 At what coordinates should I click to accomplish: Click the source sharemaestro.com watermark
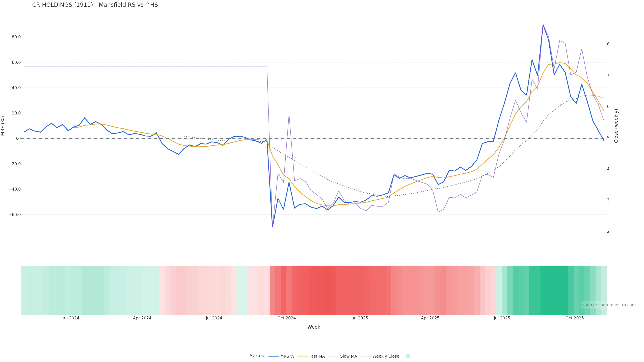click(x=609, y=305)
